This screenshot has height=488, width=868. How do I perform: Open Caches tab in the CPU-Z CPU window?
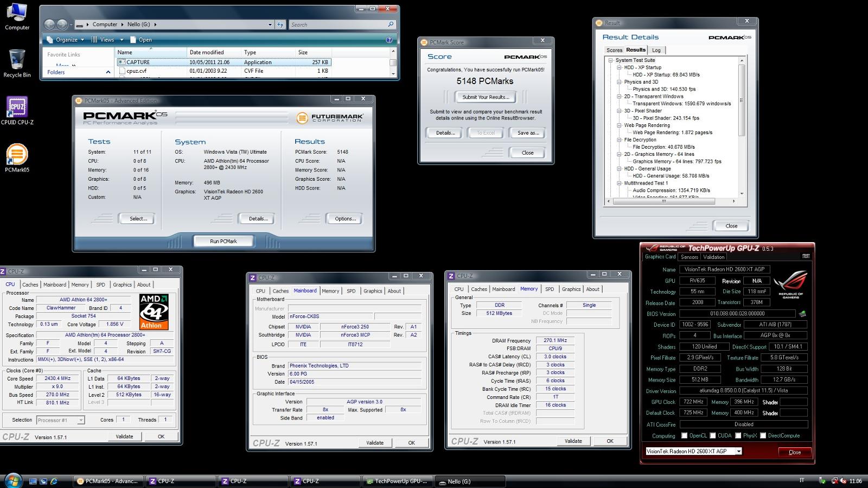[30, 284]
